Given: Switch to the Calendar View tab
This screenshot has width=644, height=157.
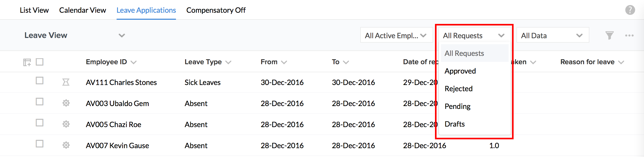Looking at the screenshot, I should tap(83, 10).
